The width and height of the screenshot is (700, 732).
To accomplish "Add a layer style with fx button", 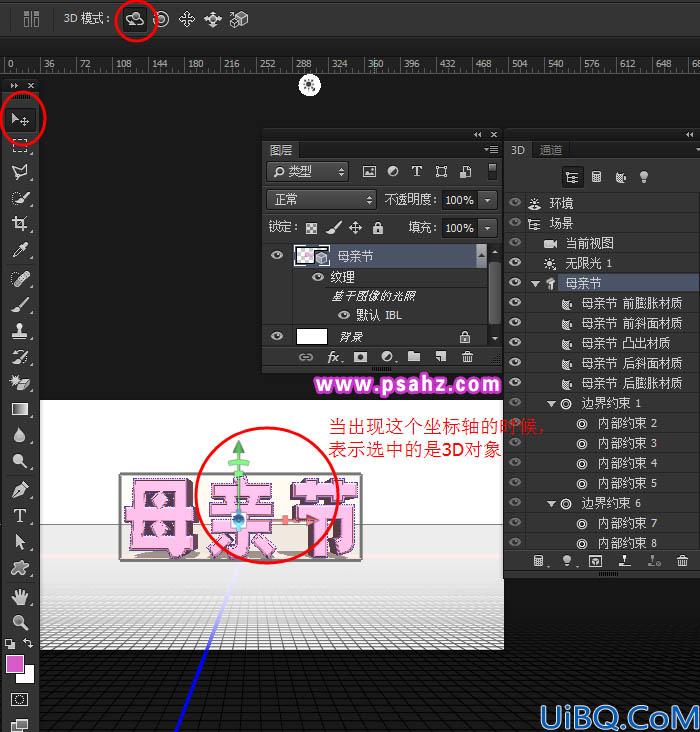I will pos(334,357).
